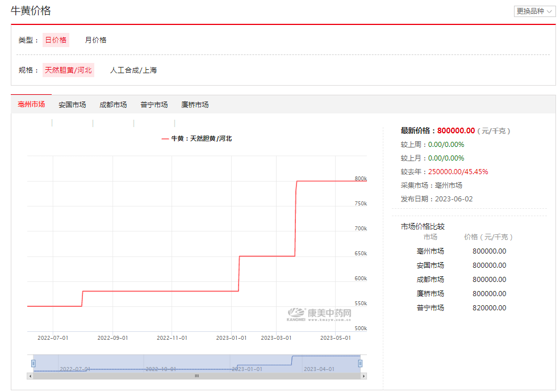Choose 人工合成/上海 specification

point(133,70)
